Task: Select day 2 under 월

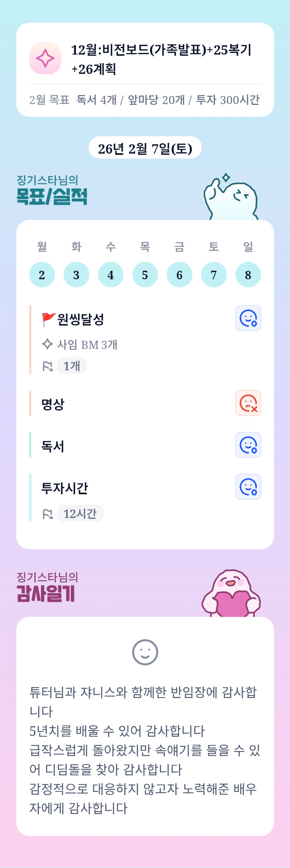Action: (x=42, y=275)
